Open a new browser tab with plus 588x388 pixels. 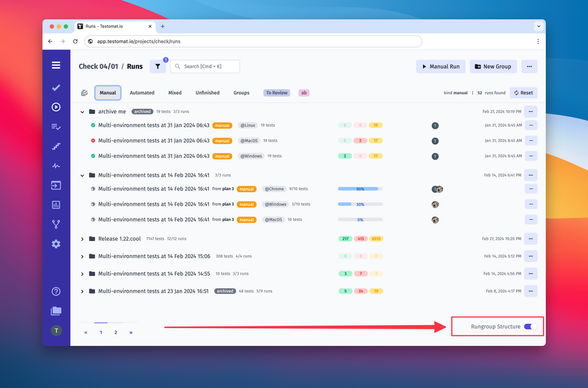pyautogui.click(x=163, y=26)
